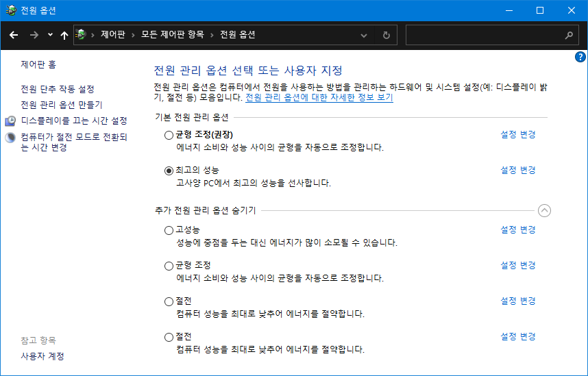Viewport: 588px width, 376px height.
Task: Click the search magnifier icon
Action: (x=568, y=35)
